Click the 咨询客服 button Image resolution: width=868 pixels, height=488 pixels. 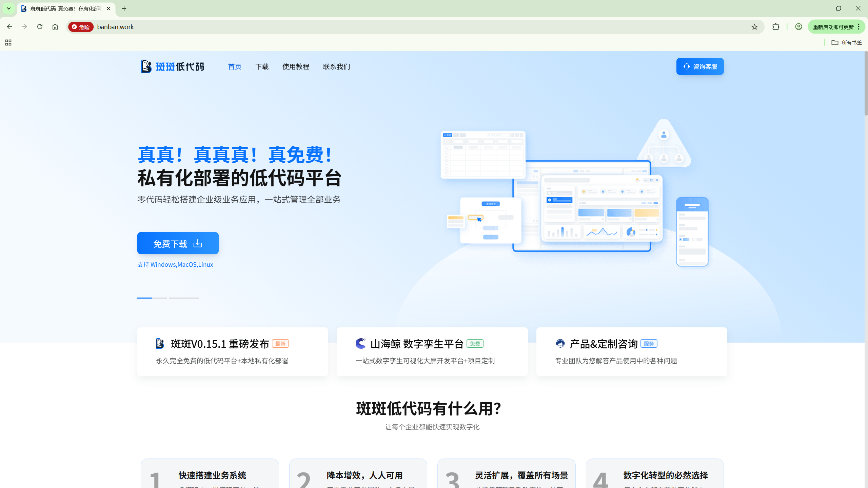pos(700,67)
